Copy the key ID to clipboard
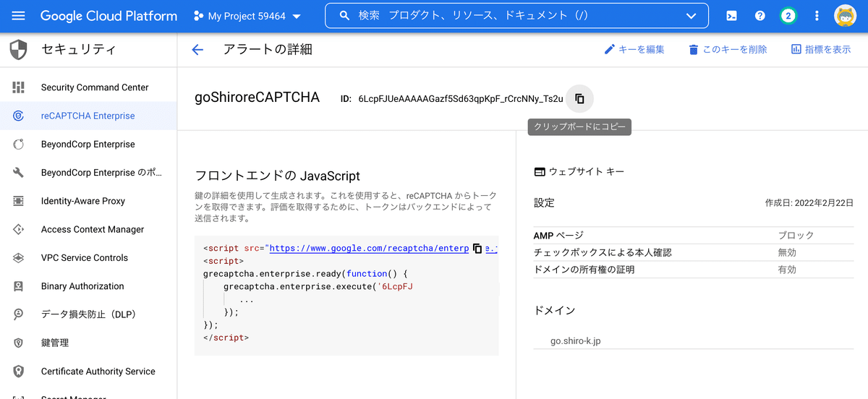Viewport: 868px width, 399px height. click(x=579, y=99)
